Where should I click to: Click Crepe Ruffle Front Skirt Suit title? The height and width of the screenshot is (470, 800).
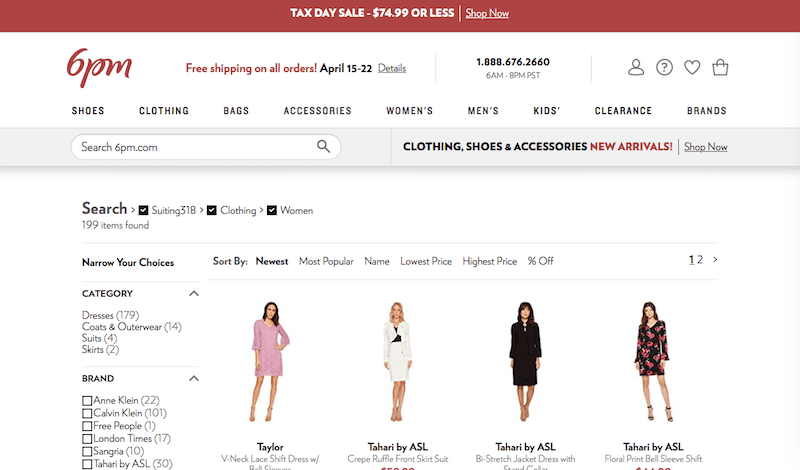click(x=397, y=459)
